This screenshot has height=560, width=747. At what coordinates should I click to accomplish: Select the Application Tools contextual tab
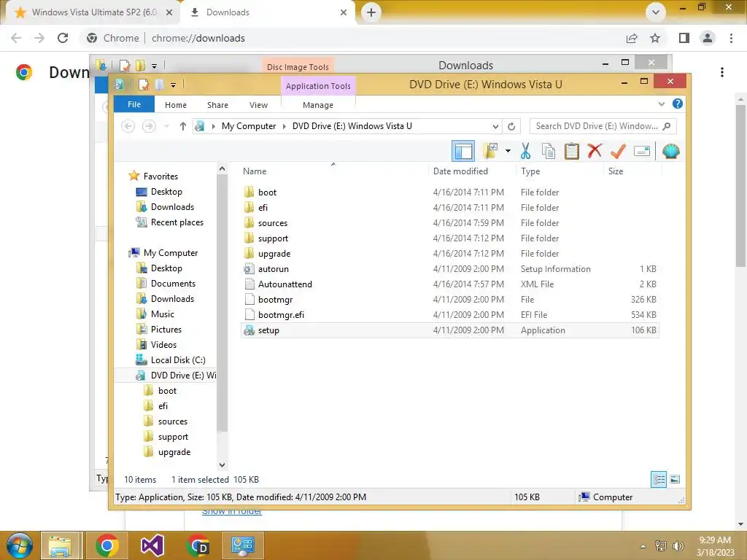[x=318, y=86]
